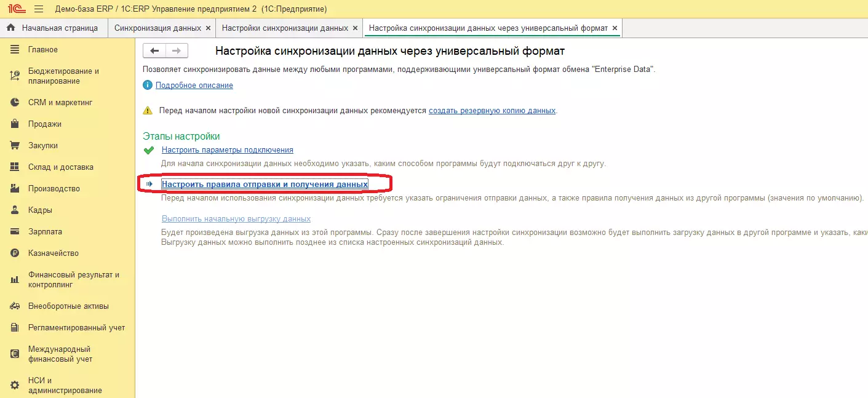Click the Зарплата card icon

(x=15, y=232)
